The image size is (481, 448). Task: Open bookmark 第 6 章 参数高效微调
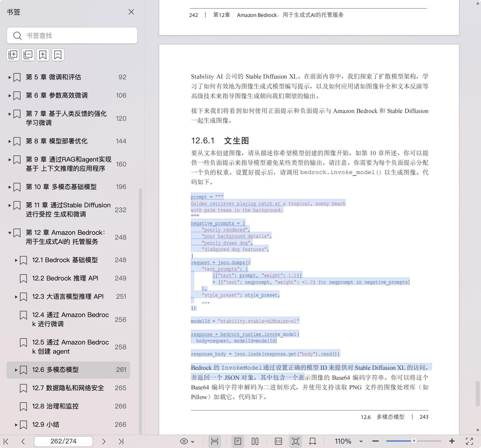pos(57,95)
